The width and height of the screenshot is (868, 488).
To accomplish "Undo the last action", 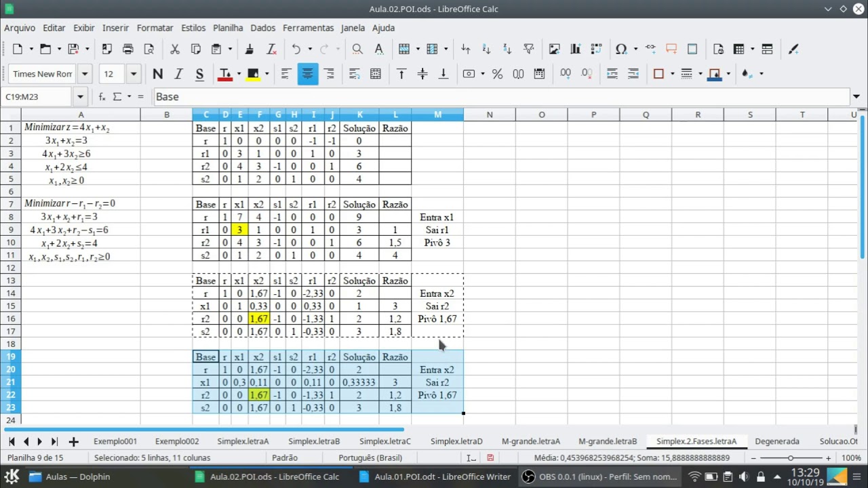I will tap(296, 49).
